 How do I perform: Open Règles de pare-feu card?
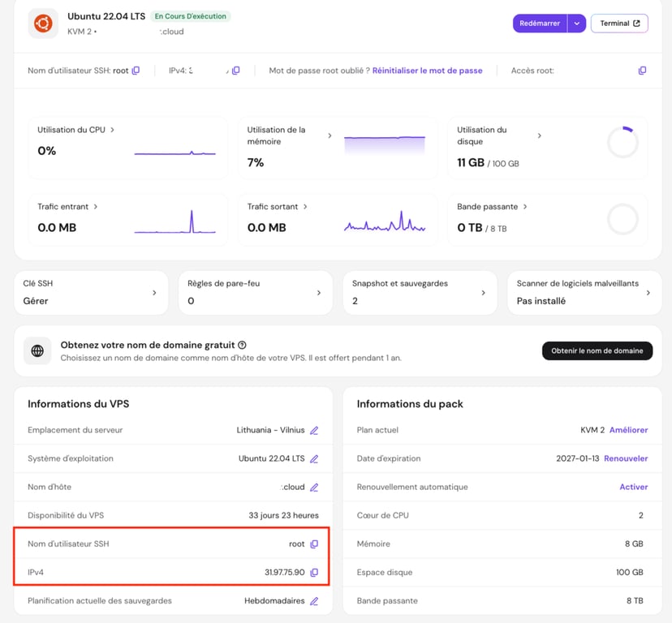256,293
